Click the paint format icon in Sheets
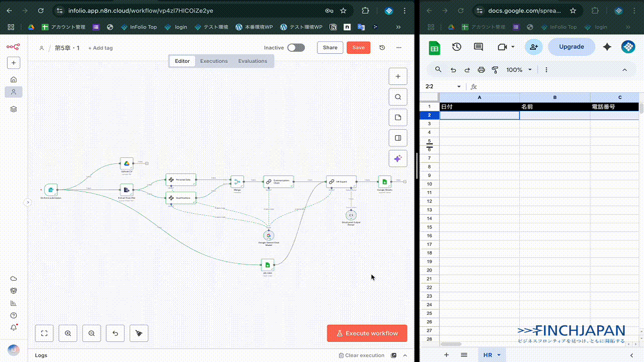The height and width of the screenshot is (362, 644). 495,70
